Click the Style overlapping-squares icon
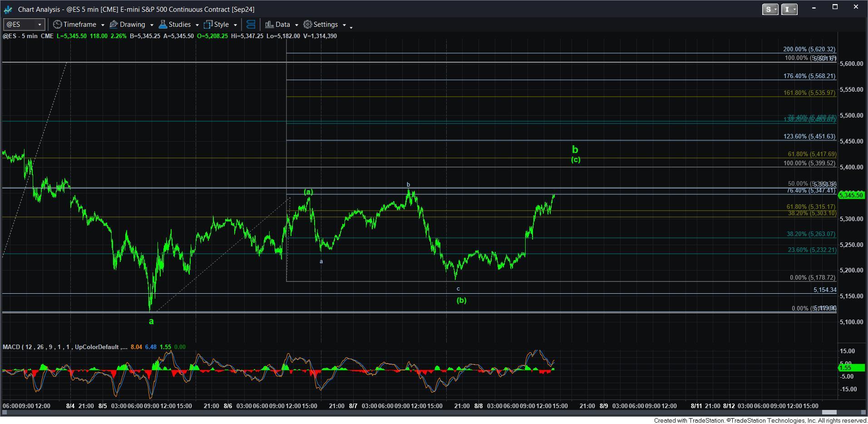Viewport: 868px width, 424px height. click(x=208, y=25)
